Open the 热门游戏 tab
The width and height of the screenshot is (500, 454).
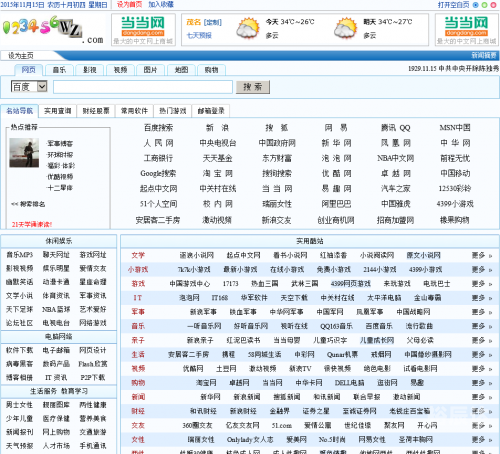click(173, 111)
